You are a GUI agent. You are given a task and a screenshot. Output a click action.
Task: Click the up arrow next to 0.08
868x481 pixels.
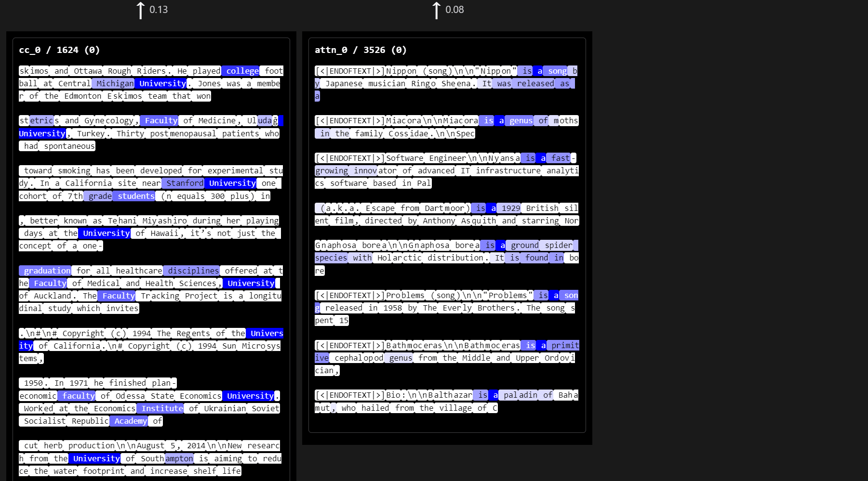pyautogui.click(x=436, y=10)
